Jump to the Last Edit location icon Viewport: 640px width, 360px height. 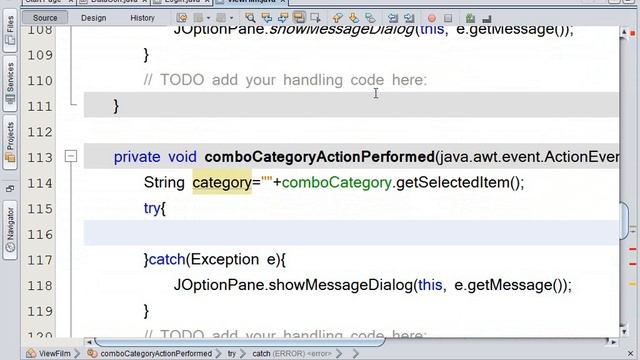(182, 18)
